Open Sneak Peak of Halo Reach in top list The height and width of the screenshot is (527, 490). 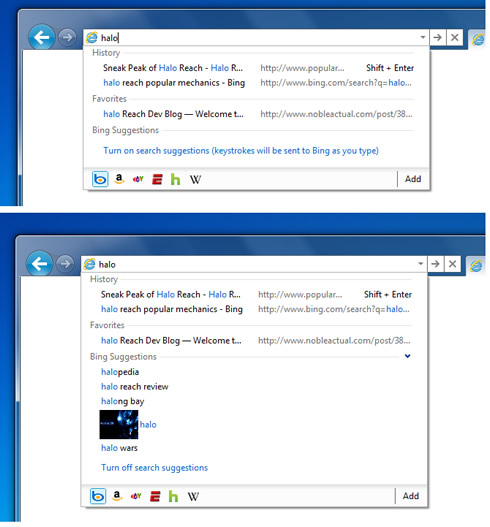(173, 68)
